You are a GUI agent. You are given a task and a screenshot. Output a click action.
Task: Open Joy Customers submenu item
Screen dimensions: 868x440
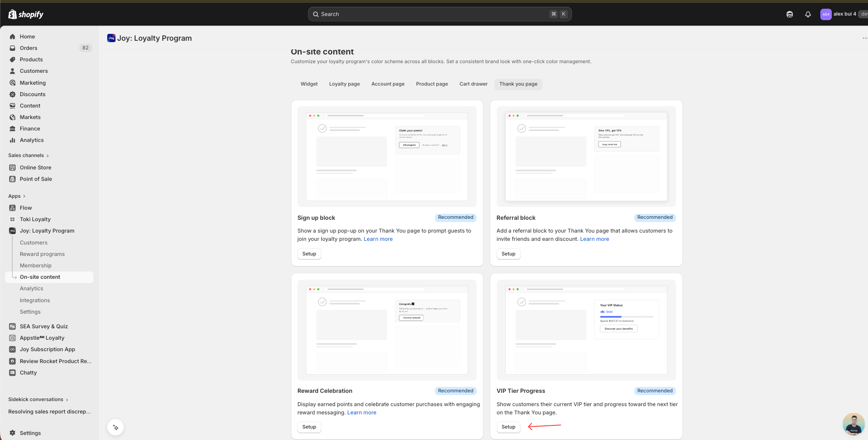click(x=33, y=243)
